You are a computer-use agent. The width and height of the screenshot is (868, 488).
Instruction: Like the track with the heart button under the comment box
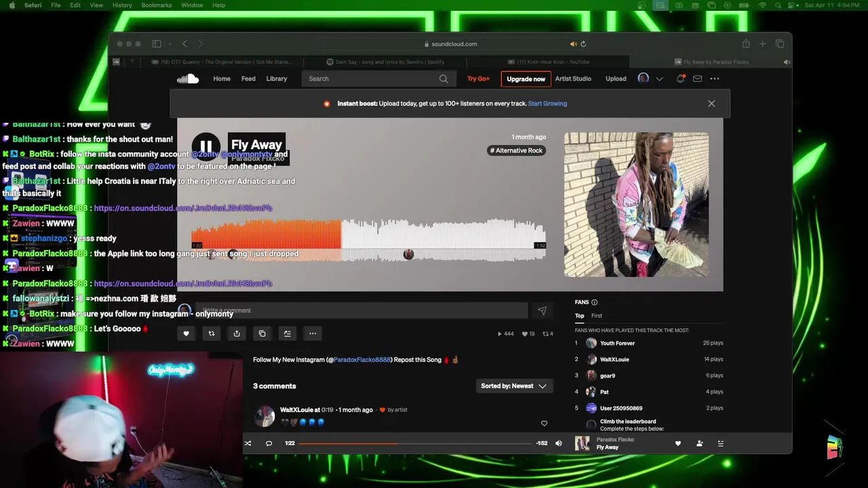[186, 333]
